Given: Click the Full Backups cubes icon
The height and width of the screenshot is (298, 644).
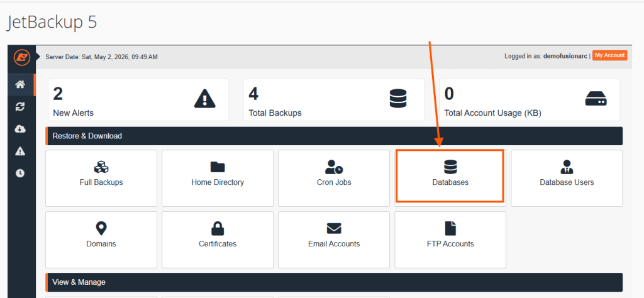Looking at the screenshot, I should (x=101, y=167).
